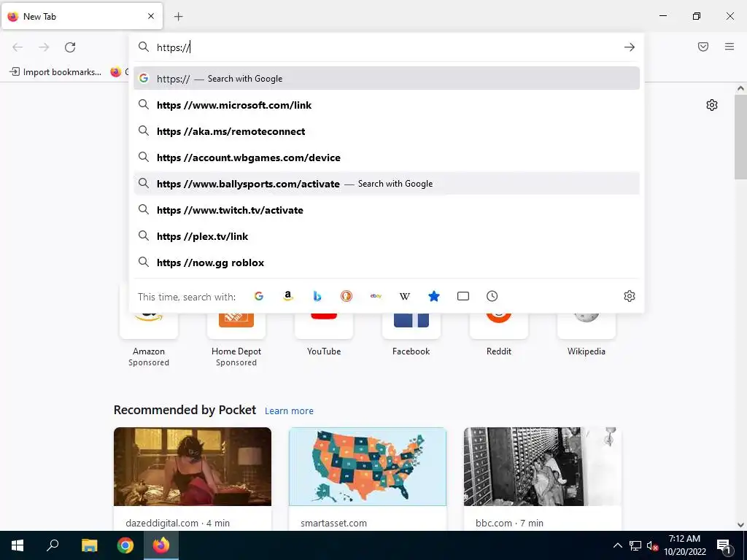Search history using the clock icon
Image resolution: width=747 pixels, height=560 pixels.
coord(492,296)
